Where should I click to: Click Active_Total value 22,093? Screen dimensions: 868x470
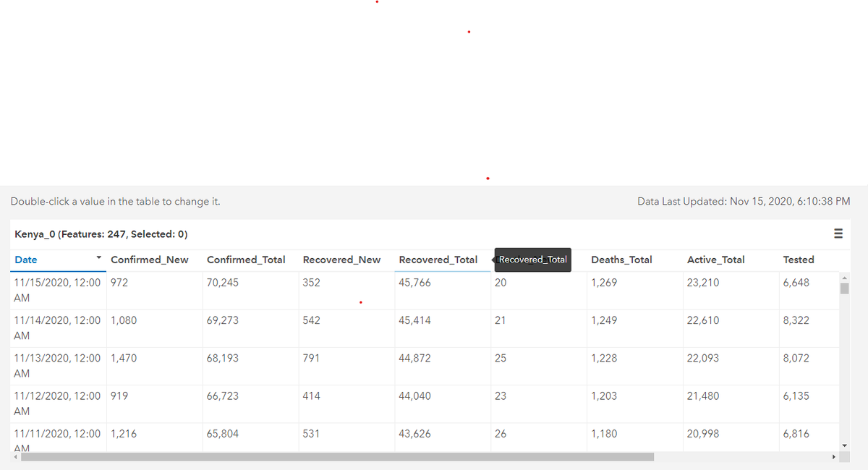coord(703,358)
